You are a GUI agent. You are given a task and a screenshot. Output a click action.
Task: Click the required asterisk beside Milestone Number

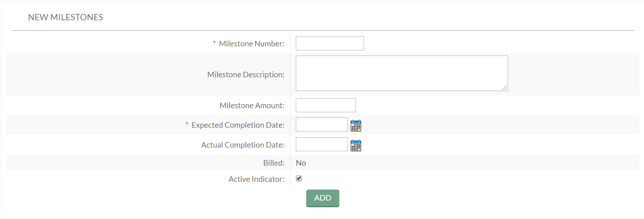pos(214,43)
